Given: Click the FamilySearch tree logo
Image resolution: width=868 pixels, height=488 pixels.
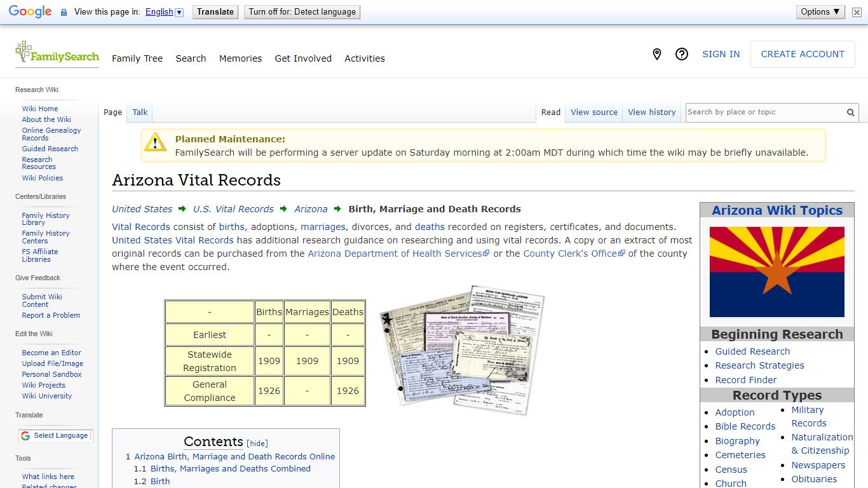Looking at the screenshot, I should coord(57,53).
